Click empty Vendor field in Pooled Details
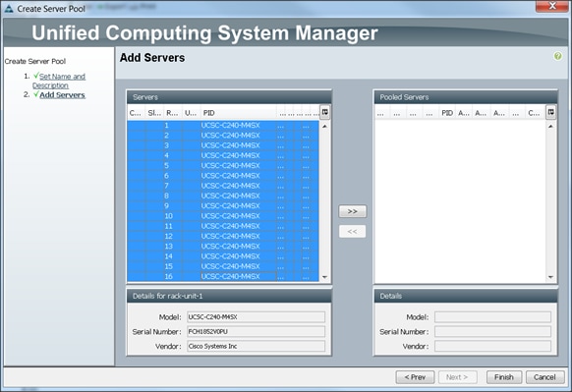Image resolution: width=572 pixels, height=392 pixels. 492,346
